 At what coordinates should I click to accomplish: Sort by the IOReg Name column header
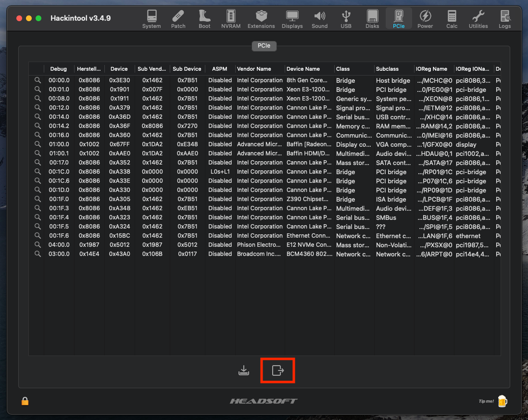pos(434,69)
